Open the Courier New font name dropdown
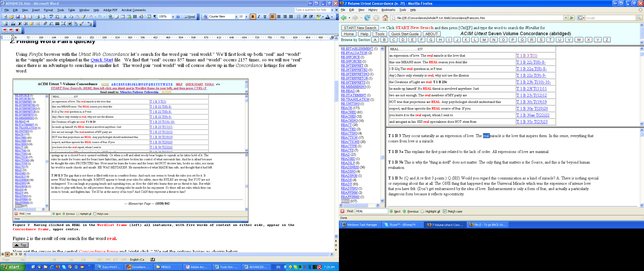The width and height of the screenshot is (644, 271). (x=236, y=17)
